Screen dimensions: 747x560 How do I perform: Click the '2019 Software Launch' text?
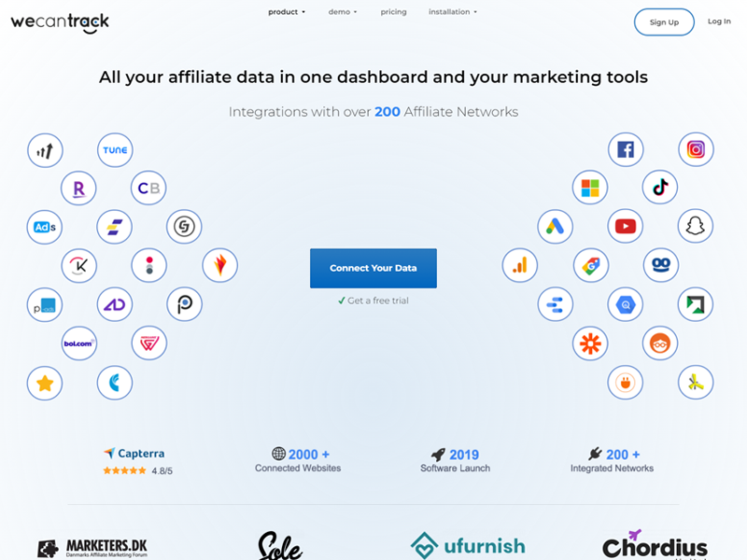tap(455, 460)
